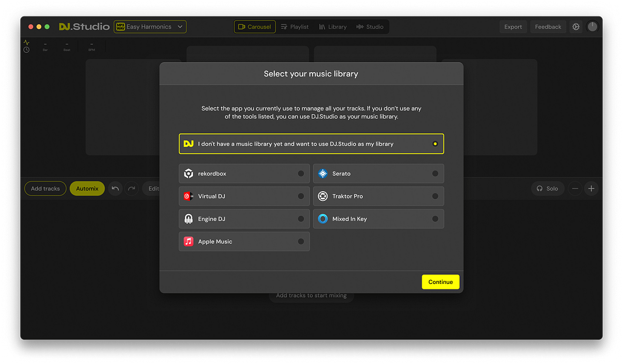Screen dimensions: 623x364
Task: Click the BPM counter display
Action: coord(92,47)
